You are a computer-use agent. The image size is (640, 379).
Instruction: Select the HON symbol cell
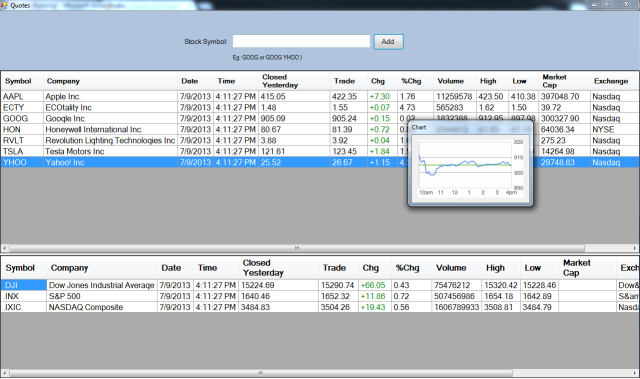[x=22, y=130]
